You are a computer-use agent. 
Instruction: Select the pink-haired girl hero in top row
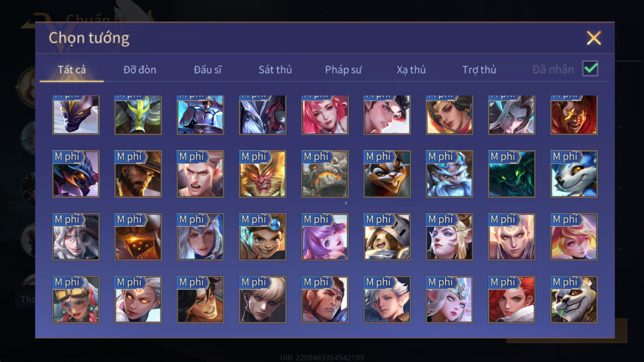(x=324, y=115)
